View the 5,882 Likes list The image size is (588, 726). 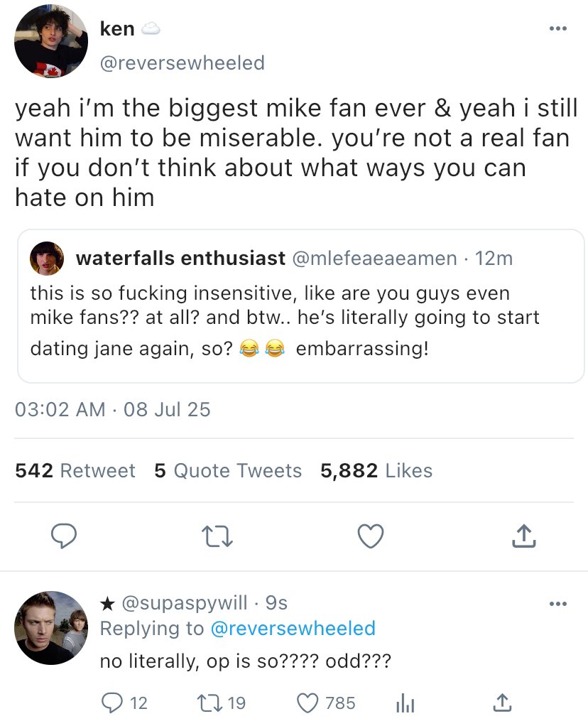click(x=376, y=470)
